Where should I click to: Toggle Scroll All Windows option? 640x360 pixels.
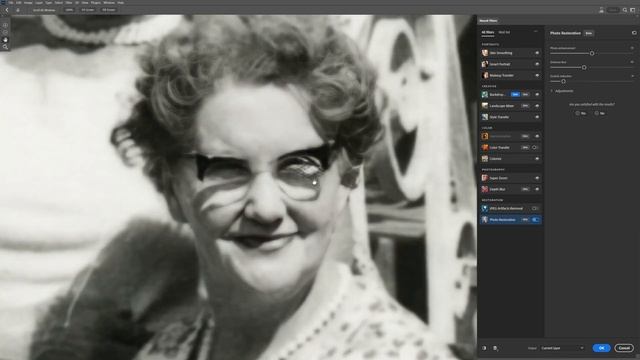tap(44, 10)
